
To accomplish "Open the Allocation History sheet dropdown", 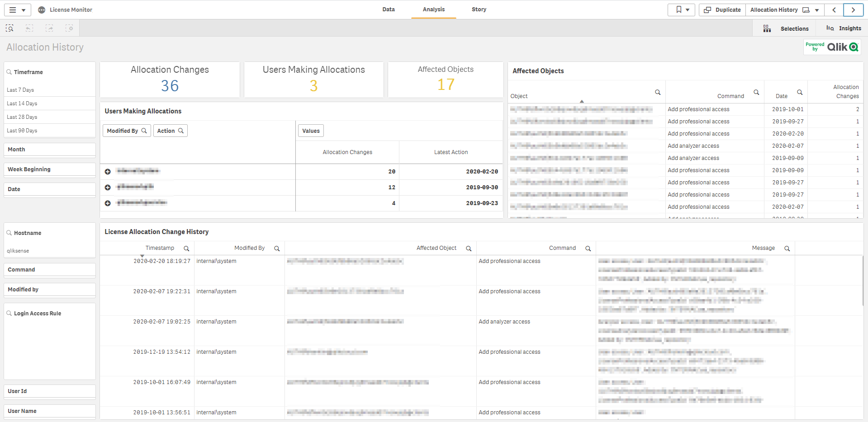I will 816,9.
